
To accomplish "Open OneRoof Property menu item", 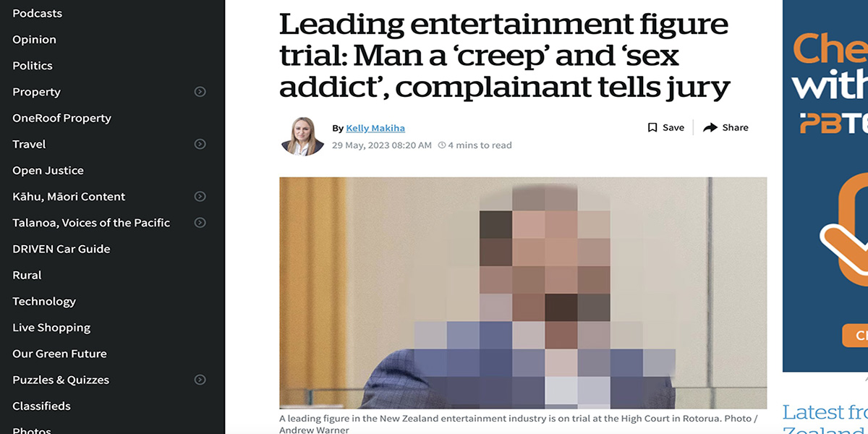I will tap(62, 118).
